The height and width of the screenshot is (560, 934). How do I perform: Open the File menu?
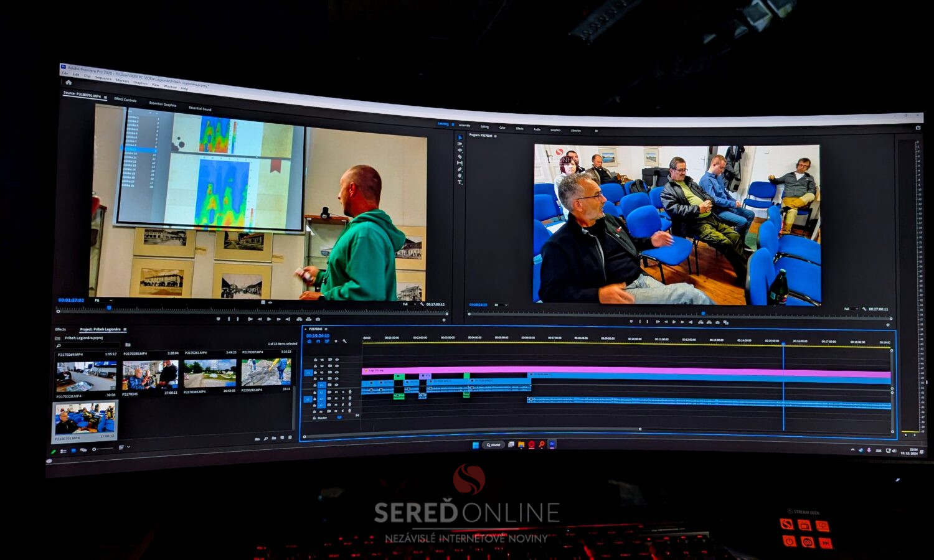point(65,73)
